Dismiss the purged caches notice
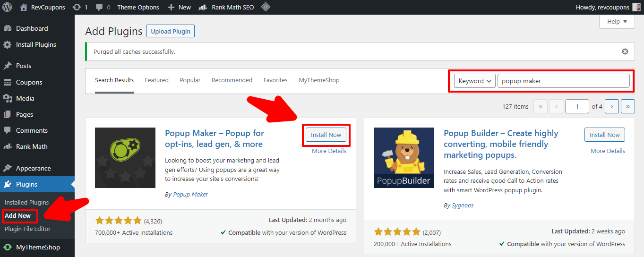 point(625,51)
